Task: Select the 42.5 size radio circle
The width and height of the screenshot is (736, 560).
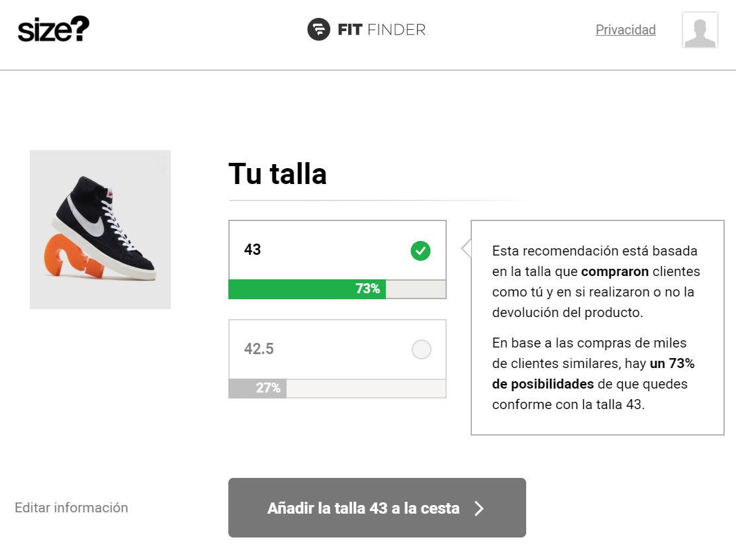Action: coord(421,350)
